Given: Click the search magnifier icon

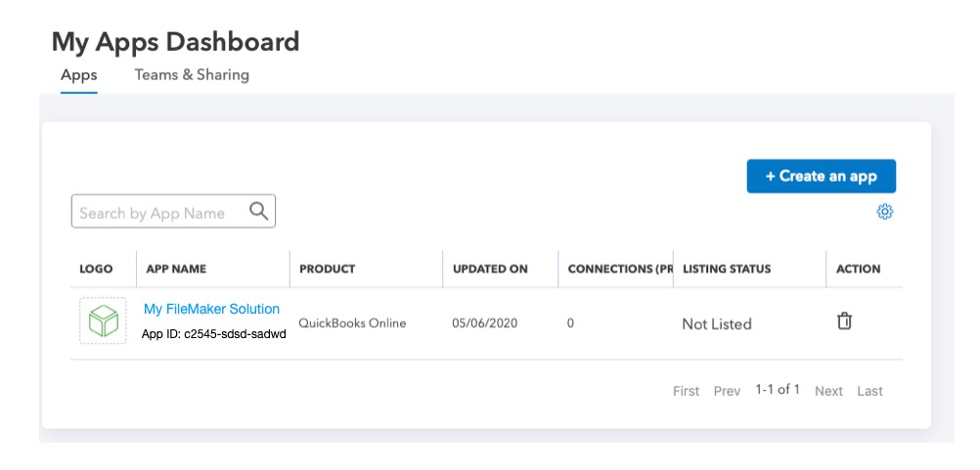Looking at the screenshot, I should coord(259,211).
